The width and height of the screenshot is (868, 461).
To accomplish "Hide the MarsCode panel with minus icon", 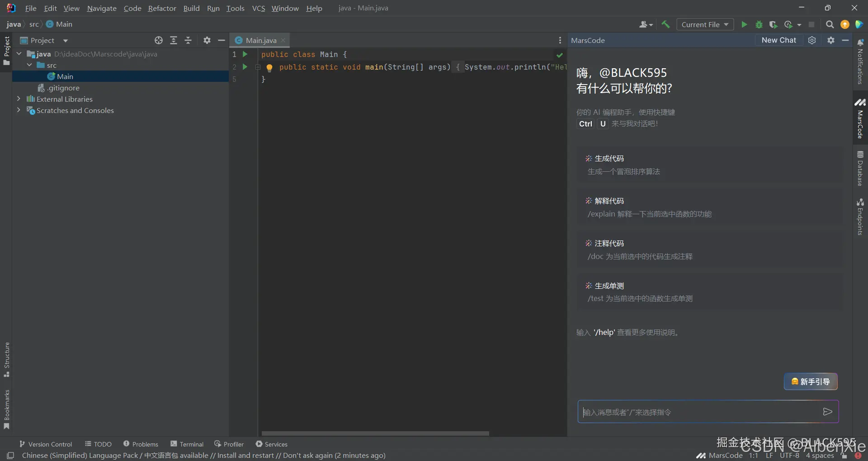I will (x=845, y=40).
